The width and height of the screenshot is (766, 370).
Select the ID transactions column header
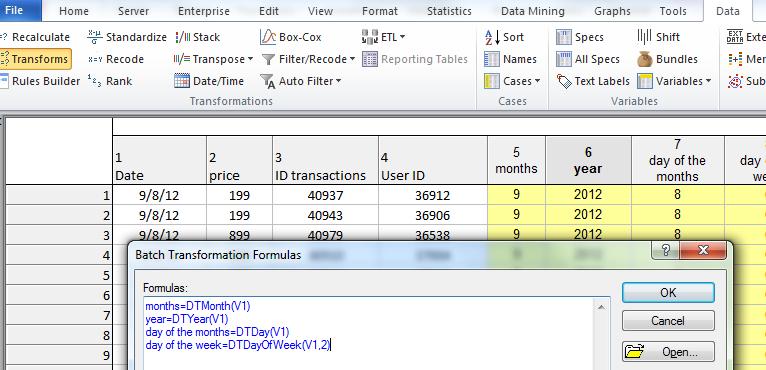coord(325,160)
